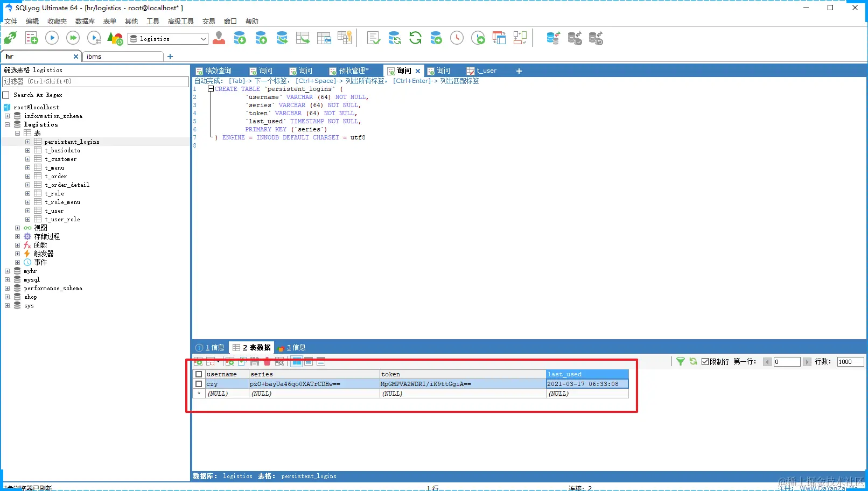The width and height of the screenshot is (868, 491).
Task: Collapse the logistics database node
Action: (7, 124)
